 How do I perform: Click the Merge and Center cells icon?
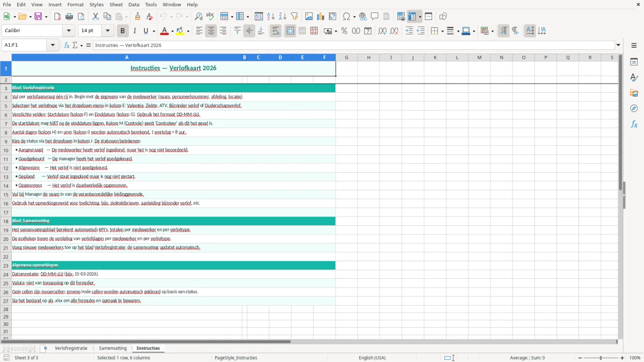click(x=290, y=31)
